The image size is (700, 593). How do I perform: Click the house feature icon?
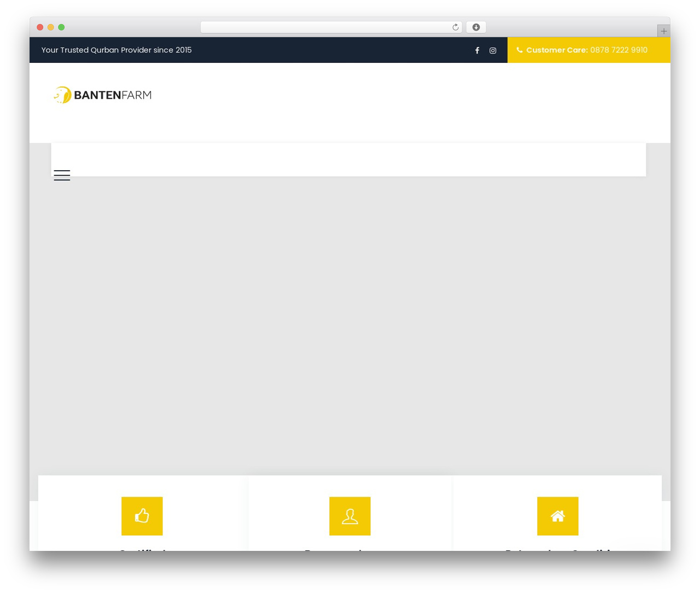click(x=558, y=516)
